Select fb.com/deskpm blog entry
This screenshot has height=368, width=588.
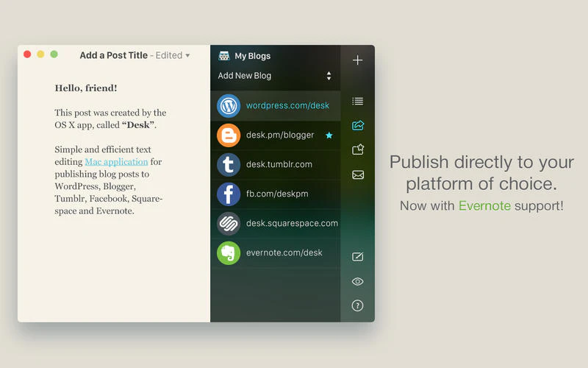coord(275,194)
